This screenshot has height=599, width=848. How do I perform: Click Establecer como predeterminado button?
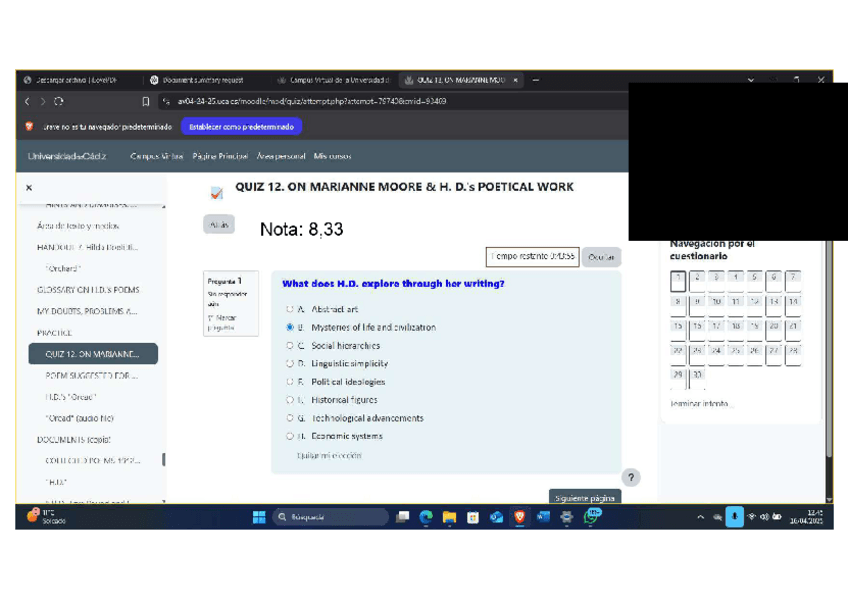click(x=241, y=127)
